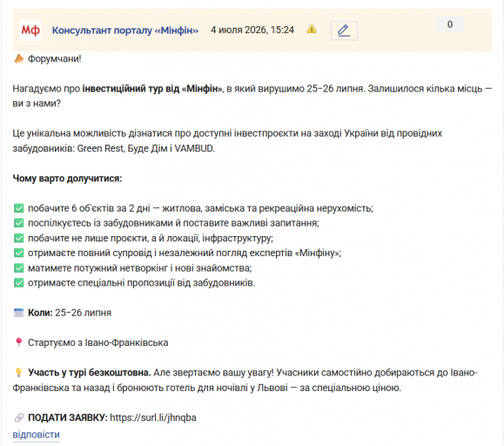The image size is (504, 446).
Task: Click the post rating counter showing 0
Action: click(x=450, y=24)
